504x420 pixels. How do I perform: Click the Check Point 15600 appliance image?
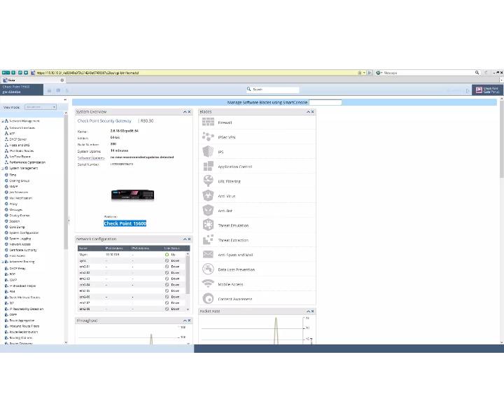coord(132,195)
